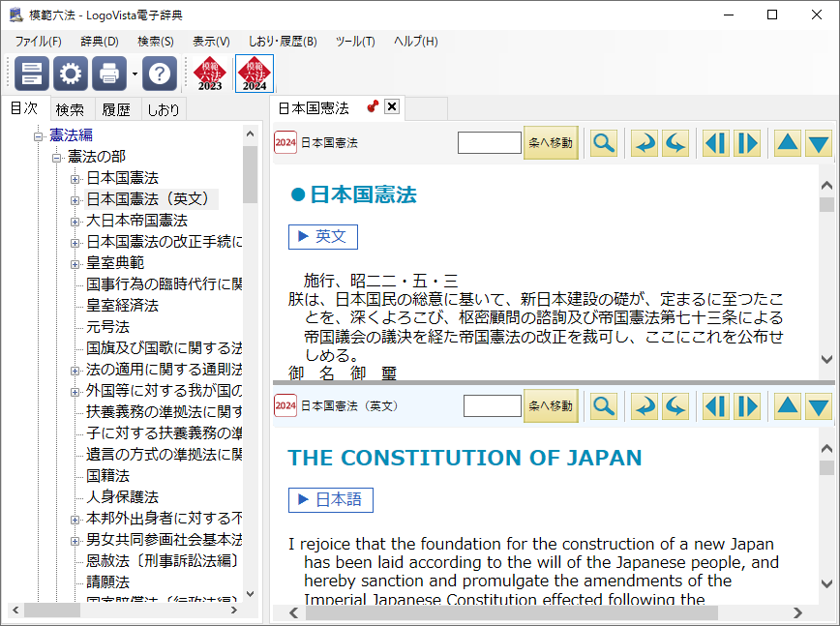Click the horizontal scrollbar right arrow of the content pane
Viewport: 840px width, 626px height.
[x=797, y=612]
